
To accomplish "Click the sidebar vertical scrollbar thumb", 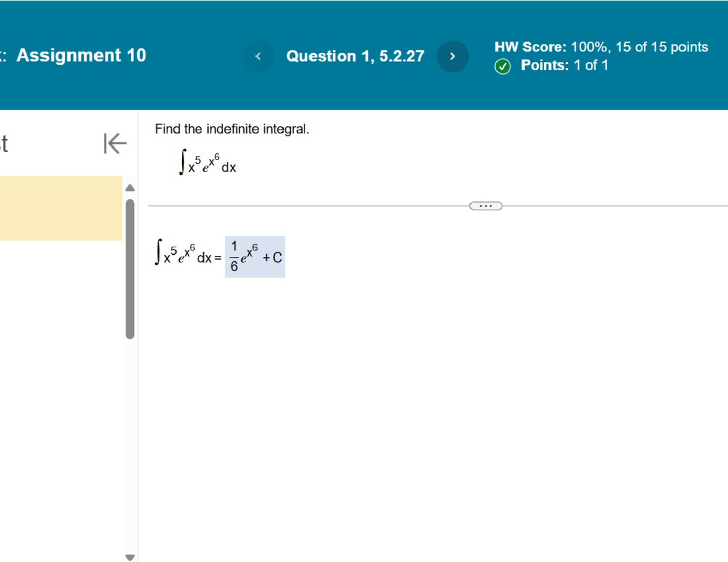I will (130, 269).
